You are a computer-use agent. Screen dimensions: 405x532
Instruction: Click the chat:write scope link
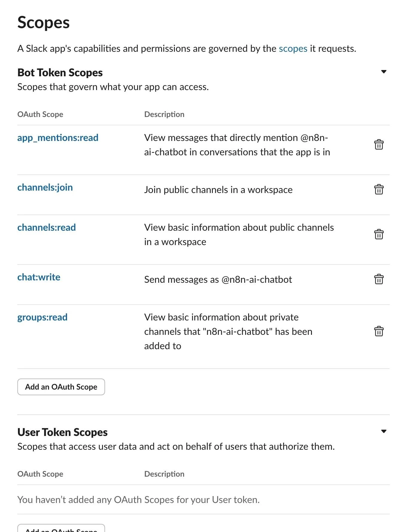point(39,277)
